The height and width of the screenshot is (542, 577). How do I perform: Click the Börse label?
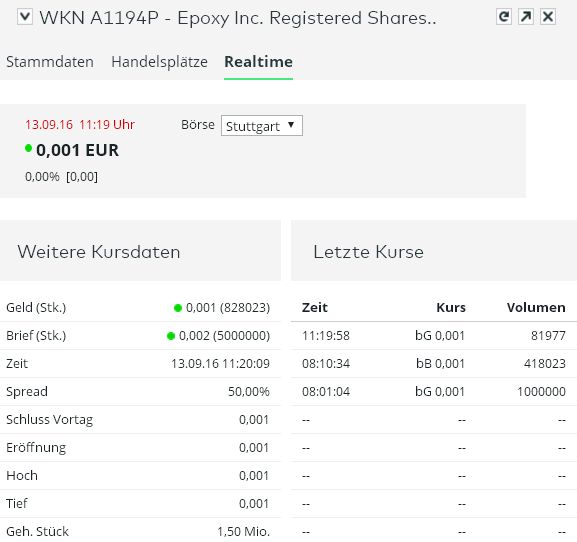coord(198,125)
